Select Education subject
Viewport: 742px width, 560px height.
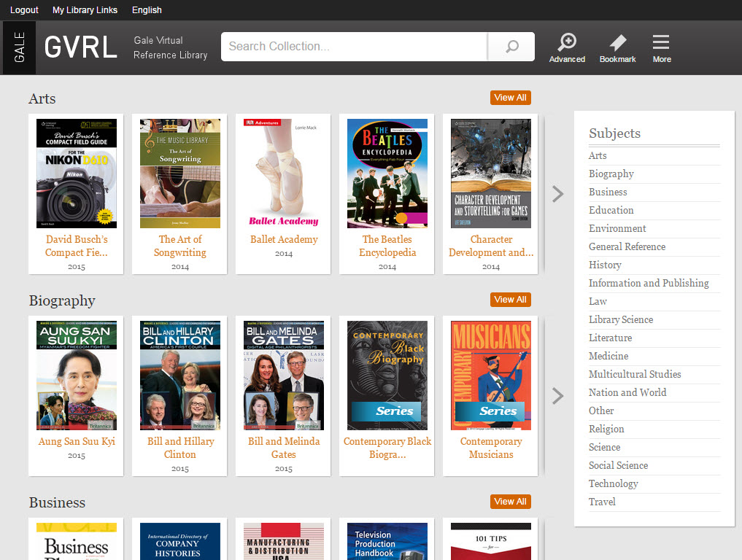(611, 210)
